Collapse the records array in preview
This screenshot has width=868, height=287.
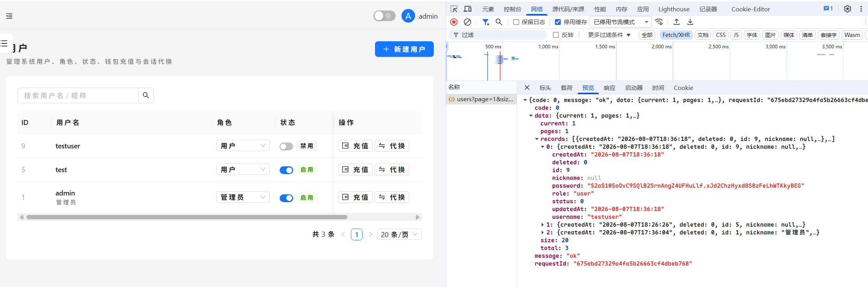pyautogui.click(x=537, y=139)
